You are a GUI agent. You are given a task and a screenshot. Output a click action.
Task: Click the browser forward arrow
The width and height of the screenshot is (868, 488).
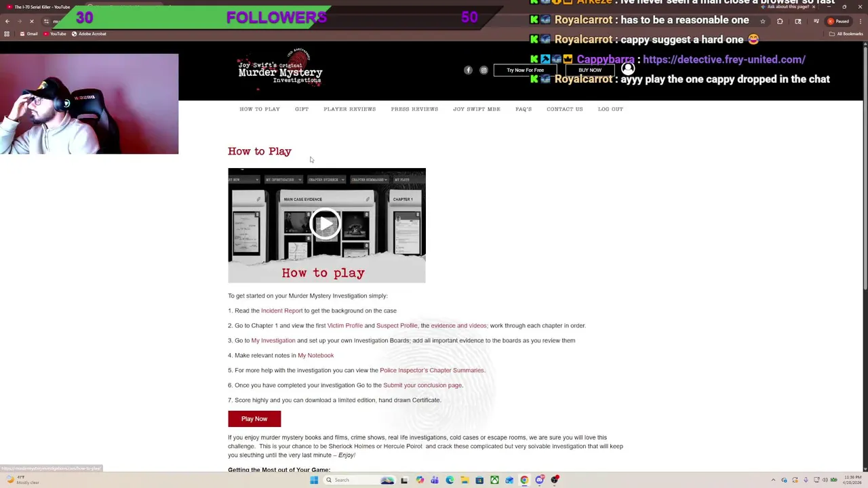(19, 21)
